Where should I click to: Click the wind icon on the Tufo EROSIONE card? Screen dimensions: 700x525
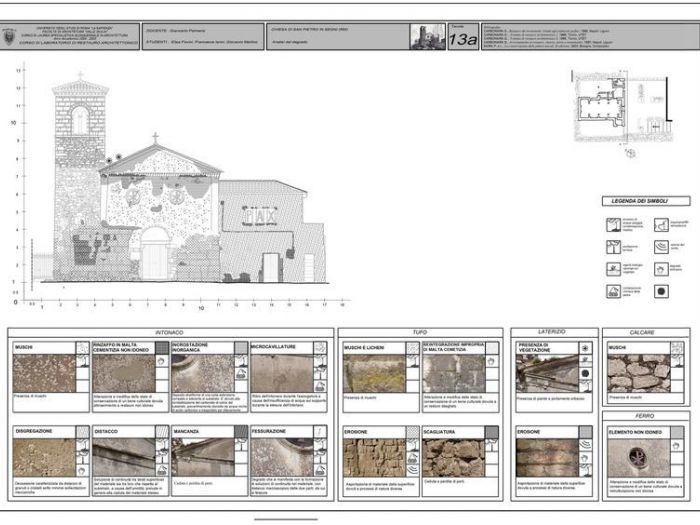point(412,471)
